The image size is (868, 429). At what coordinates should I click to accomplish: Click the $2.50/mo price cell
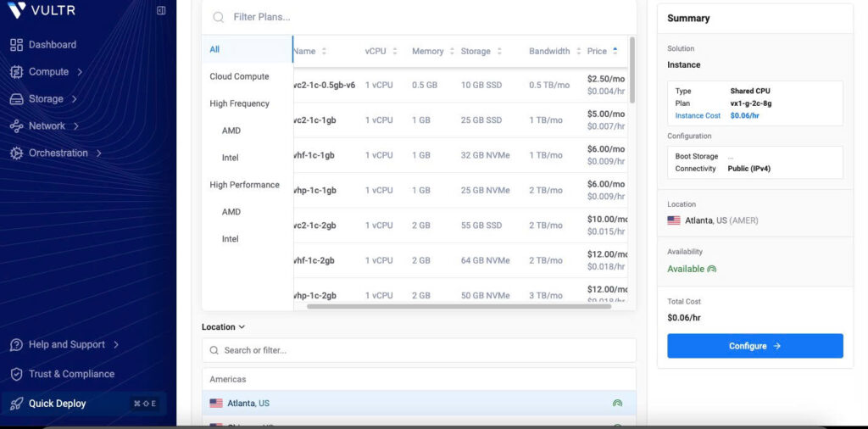point(605,79)
